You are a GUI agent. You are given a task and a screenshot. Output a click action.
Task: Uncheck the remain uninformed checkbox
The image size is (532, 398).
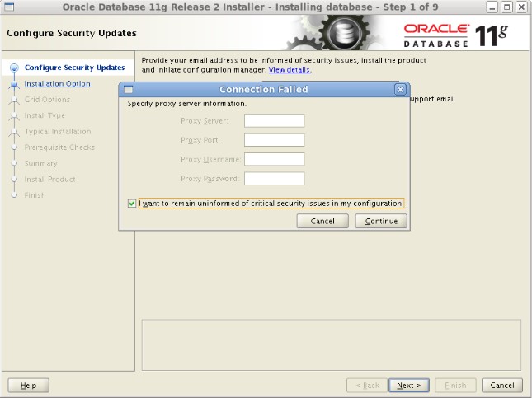132,204
